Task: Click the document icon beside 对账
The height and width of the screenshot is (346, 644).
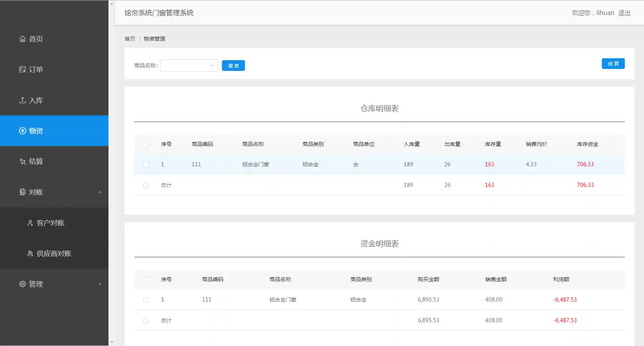Action: [x=23, y=192]
